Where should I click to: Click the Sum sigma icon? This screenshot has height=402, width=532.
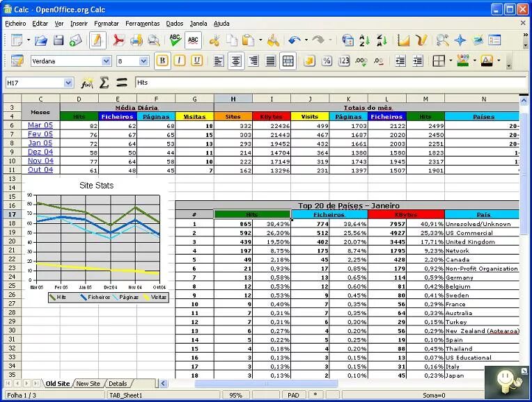point(104,83)
